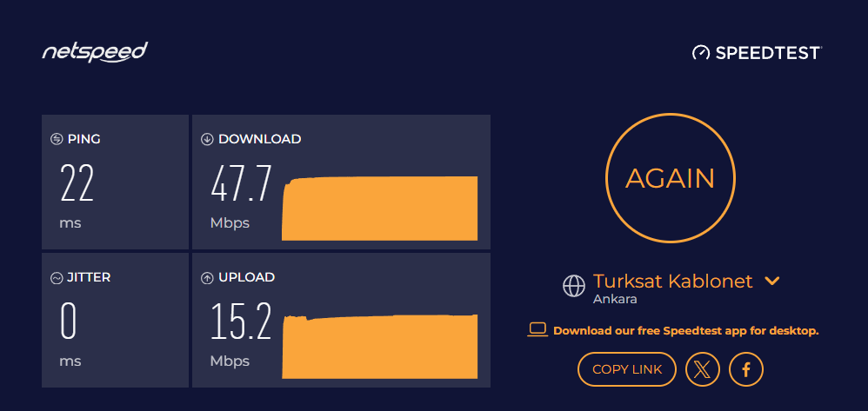Image resolution: width=868 pixels, height=411 pixels.
Task: Click the upload arrow icon
Action: (x=207, y=278)
